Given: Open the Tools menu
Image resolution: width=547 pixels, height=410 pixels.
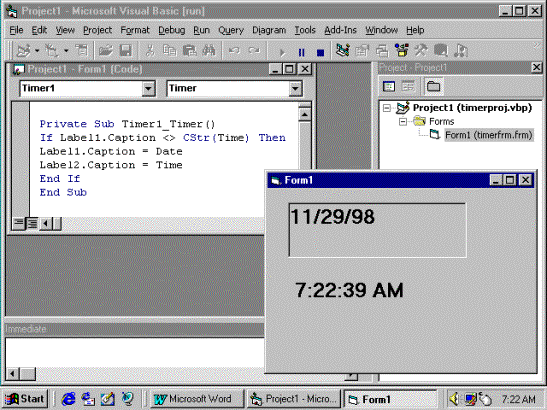Looking at the screenshot, I should pos(305,30).
